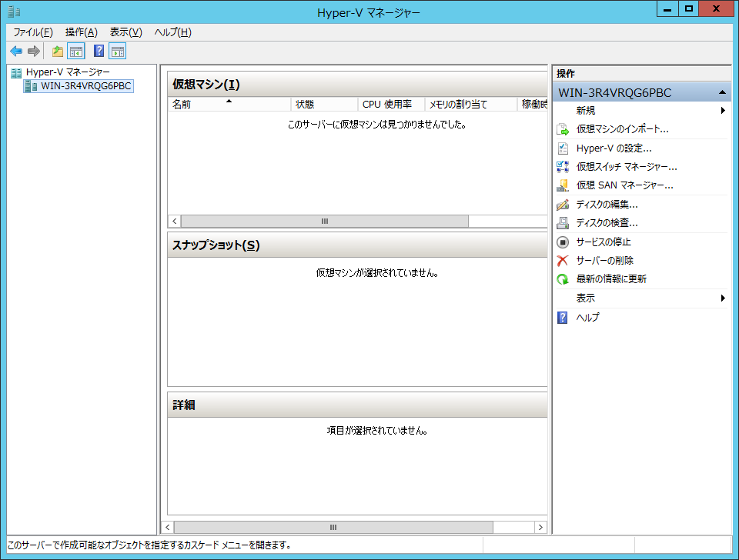Viewport: 739px width, 560px height.
Task: Select 仮想マシンのインポート... action
Action: click(622, 129)
